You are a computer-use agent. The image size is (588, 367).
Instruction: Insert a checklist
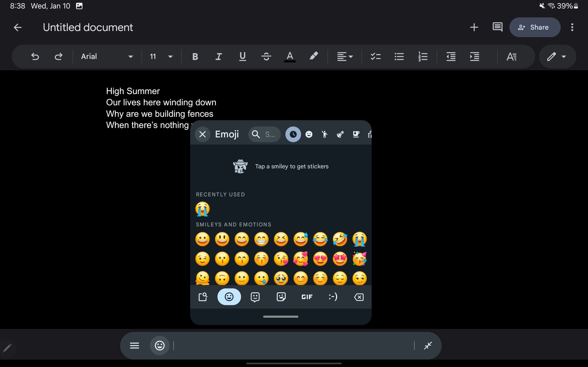(375, 56)
